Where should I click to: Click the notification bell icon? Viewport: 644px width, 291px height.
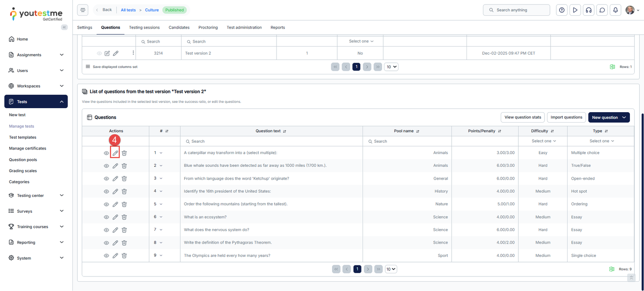coord(615,10)
